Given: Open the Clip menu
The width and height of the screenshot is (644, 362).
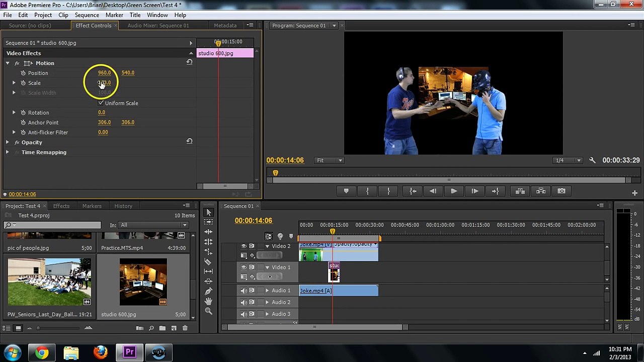Looking at the screenshot, I should [x=63, y=15].
